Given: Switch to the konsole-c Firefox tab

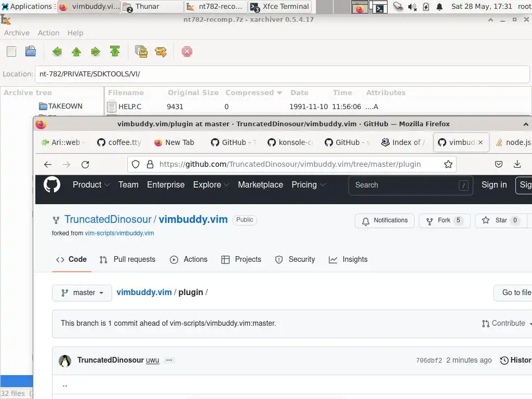Looking at the screenshot, I should [290, 142].
